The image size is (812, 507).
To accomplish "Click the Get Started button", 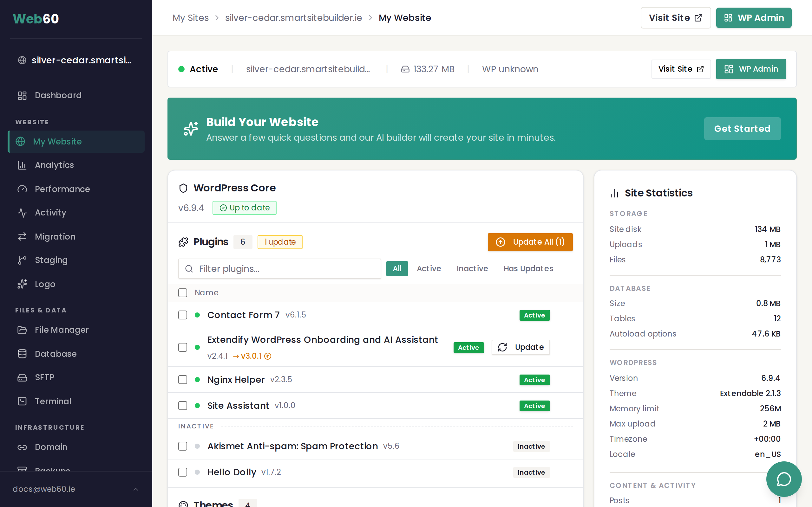I will coord(742,129).
